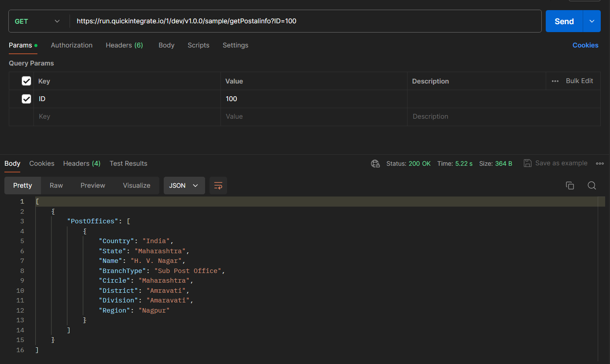610x364 pixels.
Task: Click the "Region": "Nagpur" line
Action: (x=134, y=310)
